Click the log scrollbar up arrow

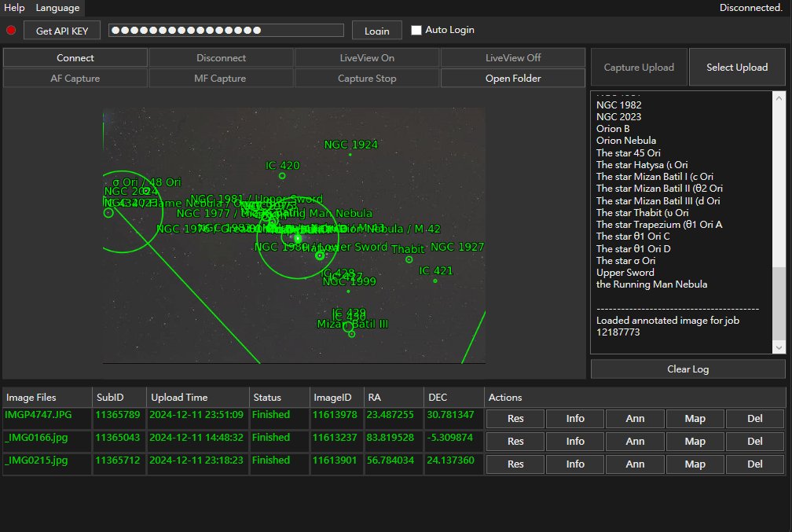[x=779, y=98]
